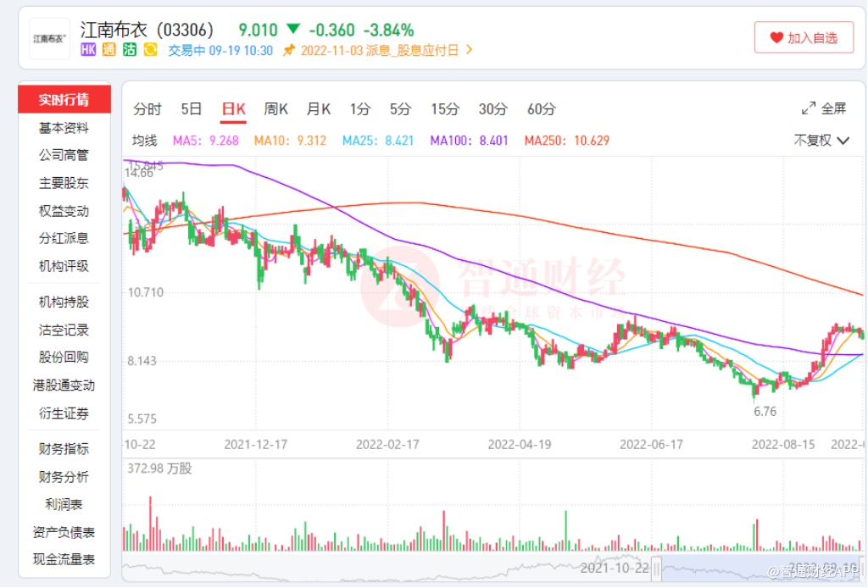The width and height of the screenshot is (868, 588).
Task: Click the orange 通 Stock Connect badge
Action: 109,50
